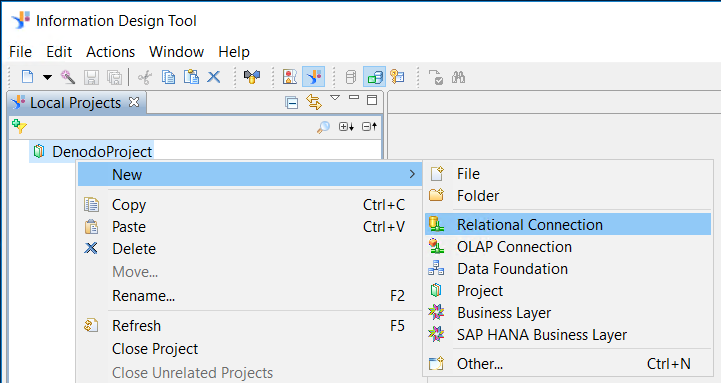Maximize the Local Projects panel
Screen dimensions: 721x383
(x=372, y=100)
